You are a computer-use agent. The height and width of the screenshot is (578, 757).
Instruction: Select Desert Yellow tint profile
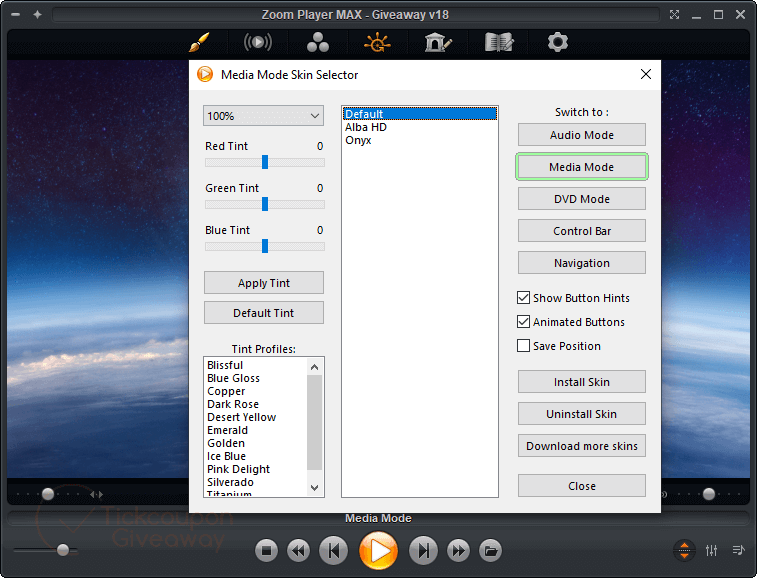[x=256, y=417]
